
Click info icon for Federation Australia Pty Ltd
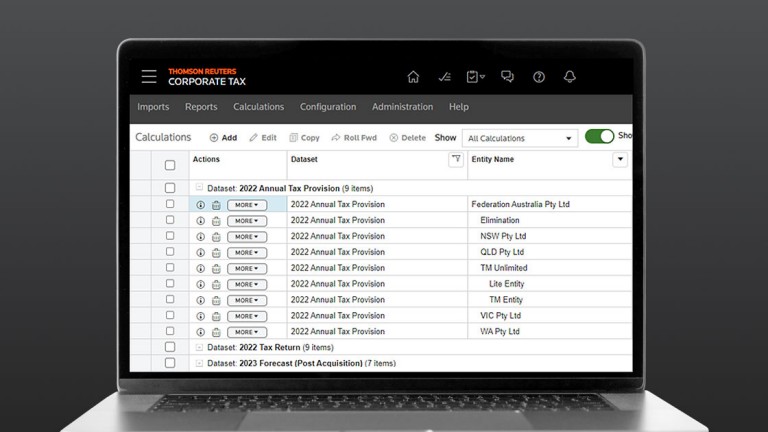click(x=200, y=205)
